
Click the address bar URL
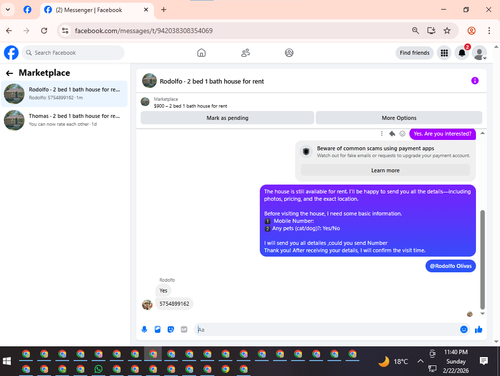pos(144,31)
